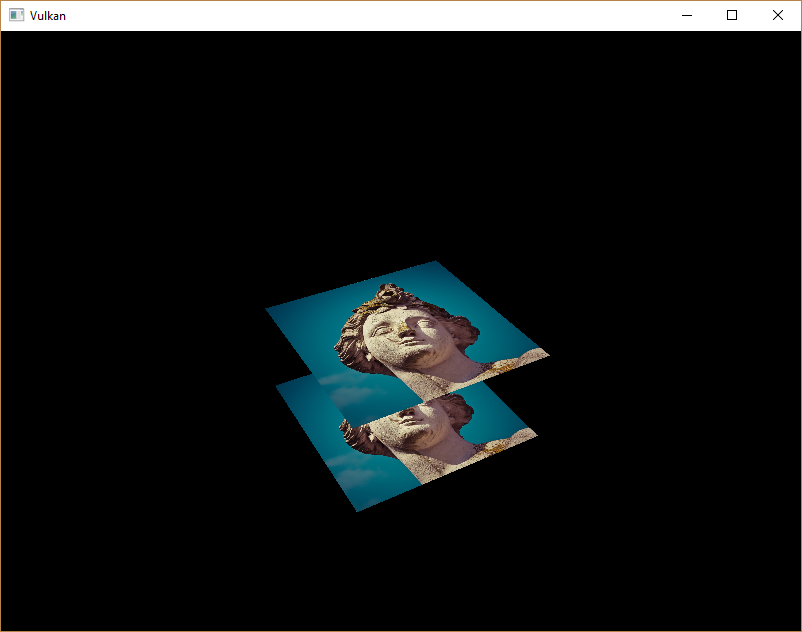
Task: Click the Vulkan window title text
Action: [x=47, y=15]
